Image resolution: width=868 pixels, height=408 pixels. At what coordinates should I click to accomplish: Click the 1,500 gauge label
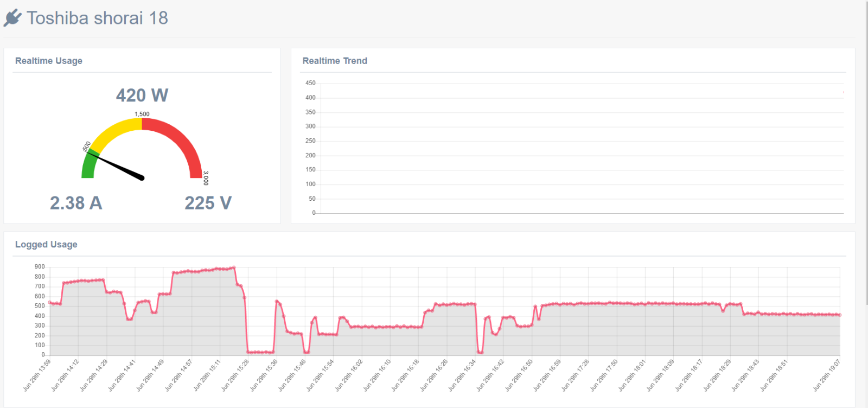coord(142,114)
